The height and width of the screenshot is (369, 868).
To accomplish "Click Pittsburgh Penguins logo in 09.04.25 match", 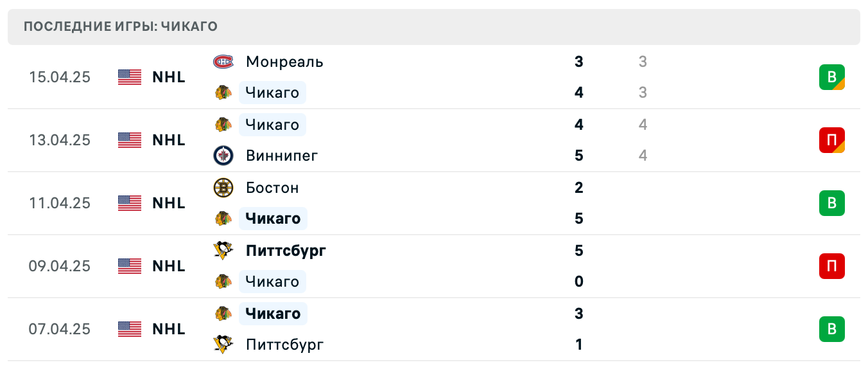I will 223,251.
